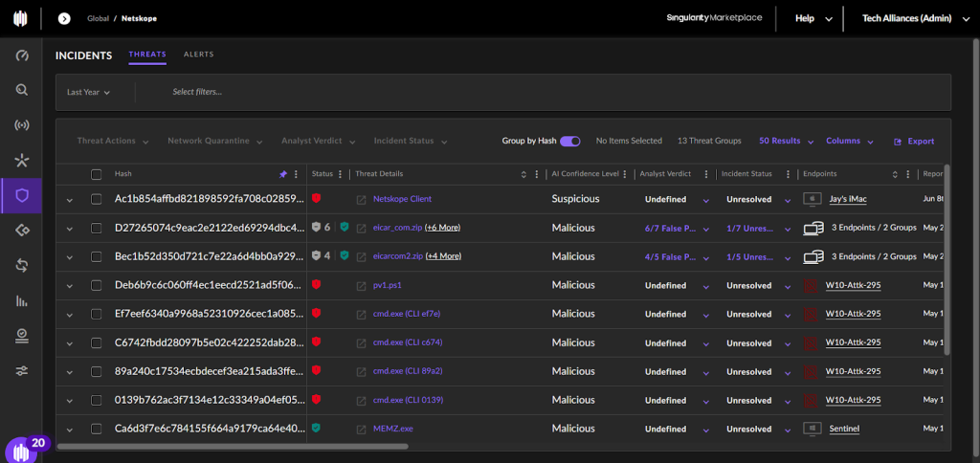
Task: Open the Netskope Client threat link
Action: pos(403,199)
